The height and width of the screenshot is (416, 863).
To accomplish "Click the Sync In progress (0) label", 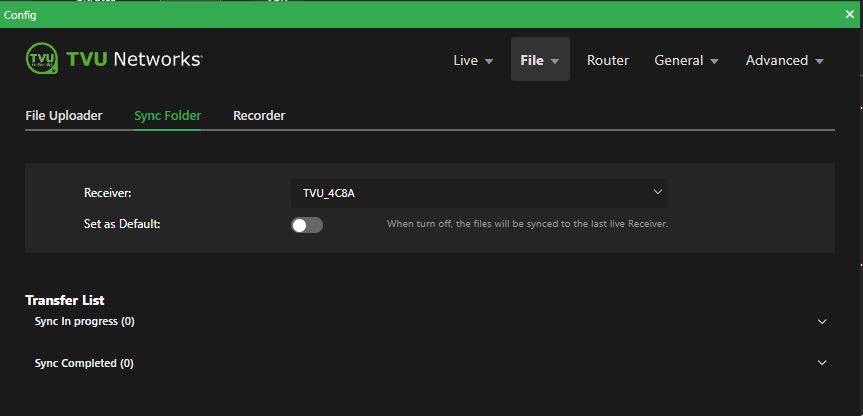I will click(x=85, y=321).
